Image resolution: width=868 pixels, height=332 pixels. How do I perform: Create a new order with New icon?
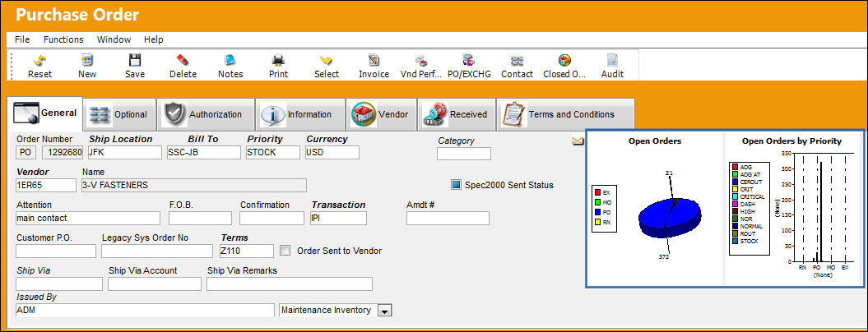(87, 60)
